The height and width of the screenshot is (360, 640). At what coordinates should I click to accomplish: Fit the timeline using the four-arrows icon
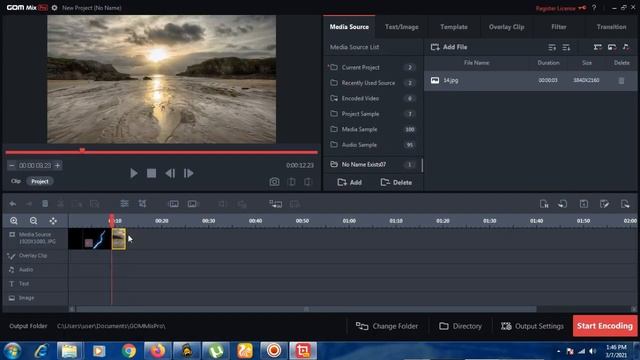pos(53,221)
